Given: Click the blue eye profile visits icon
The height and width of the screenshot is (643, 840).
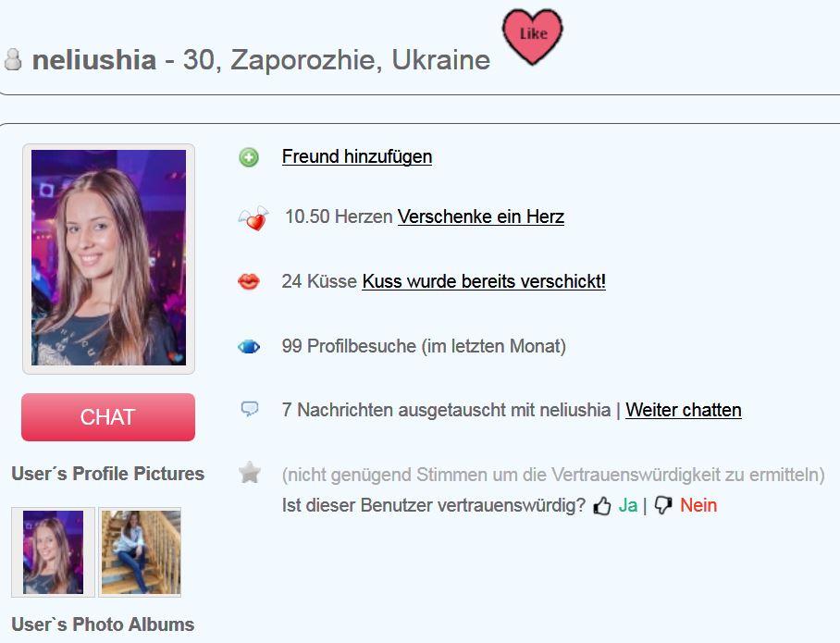Looking at the screenshot, I should click(x=249, y=347).
